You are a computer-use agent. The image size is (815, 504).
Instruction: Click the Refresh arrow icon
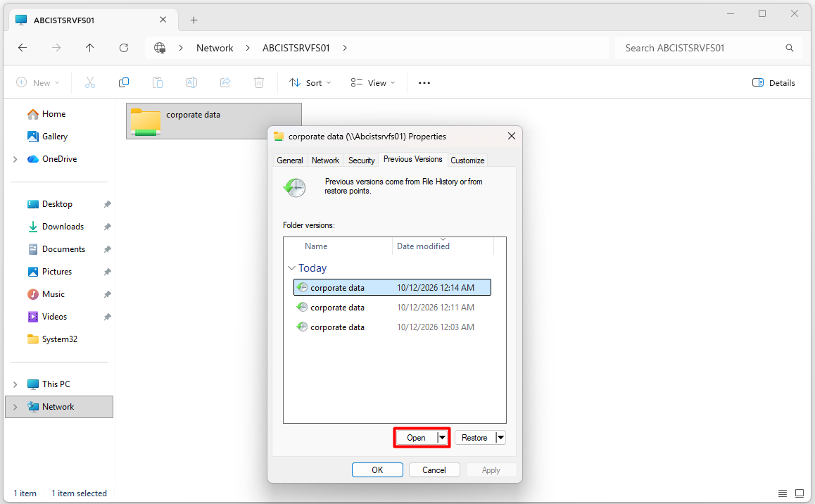124,48
